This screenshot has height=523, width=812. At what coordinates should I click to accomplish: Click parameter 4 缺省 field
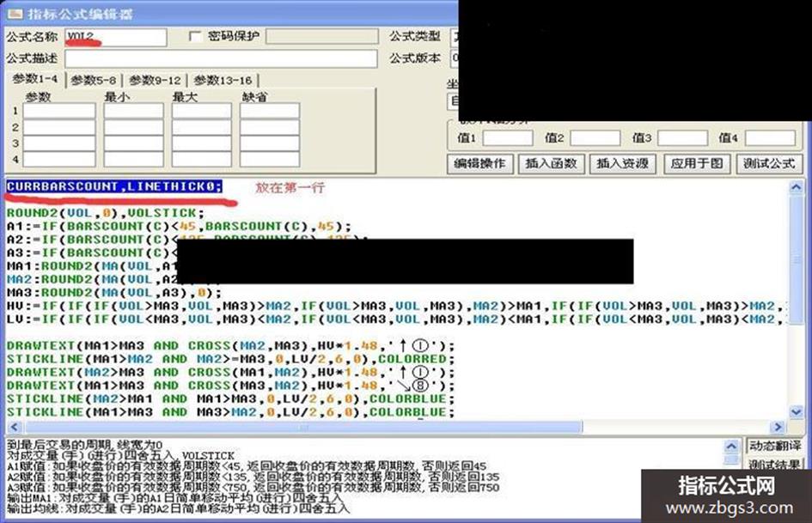click(x=270, y=159)
